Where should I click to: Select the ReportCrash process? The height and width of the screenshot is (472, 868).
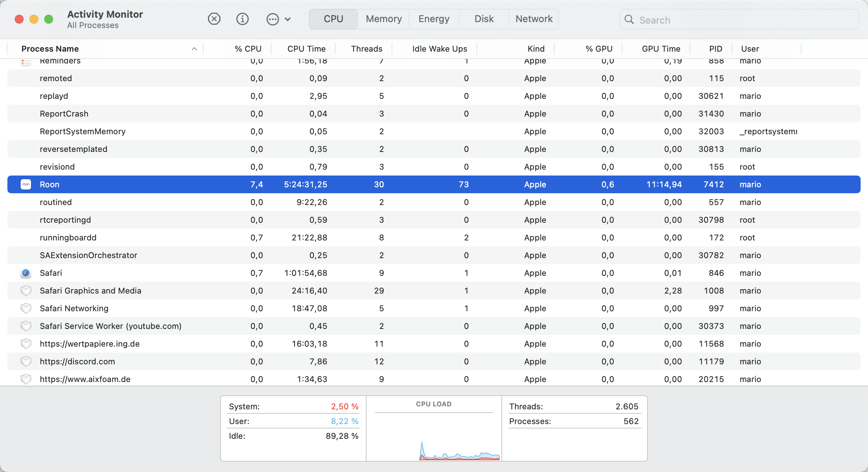click(x=64, y=114)
